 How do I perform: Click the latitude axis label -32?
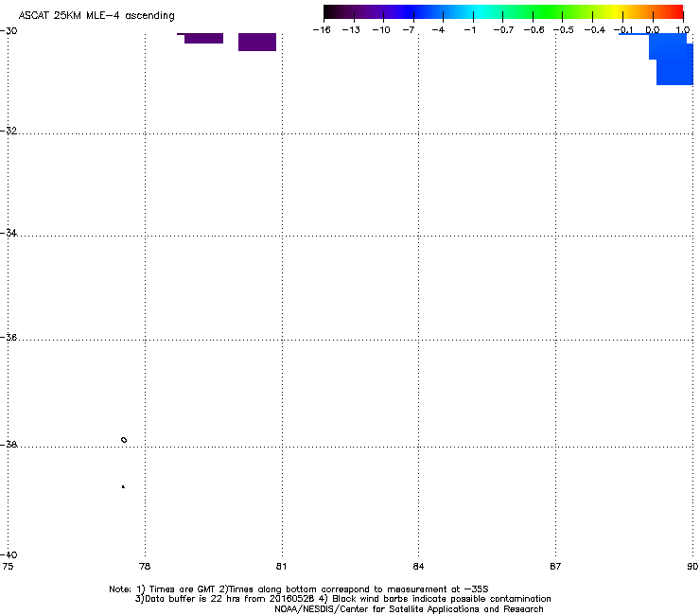point(9,131)
